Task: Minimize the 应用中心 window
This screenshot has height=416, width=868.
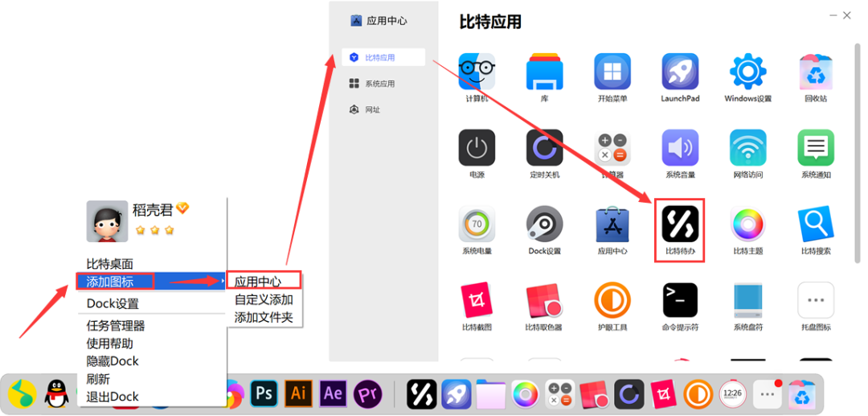Action: tap(833, 15)
